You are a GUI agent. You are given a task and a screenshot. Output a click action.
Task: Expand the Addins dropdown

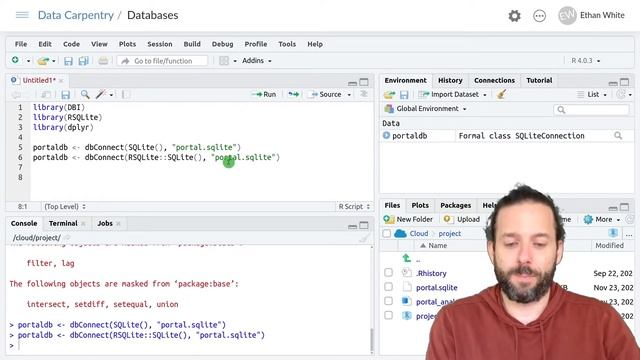pos(256,61)
